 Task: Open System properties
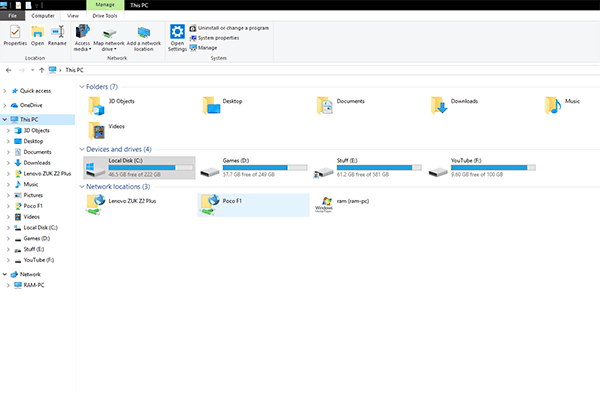[x=214, y=38]
